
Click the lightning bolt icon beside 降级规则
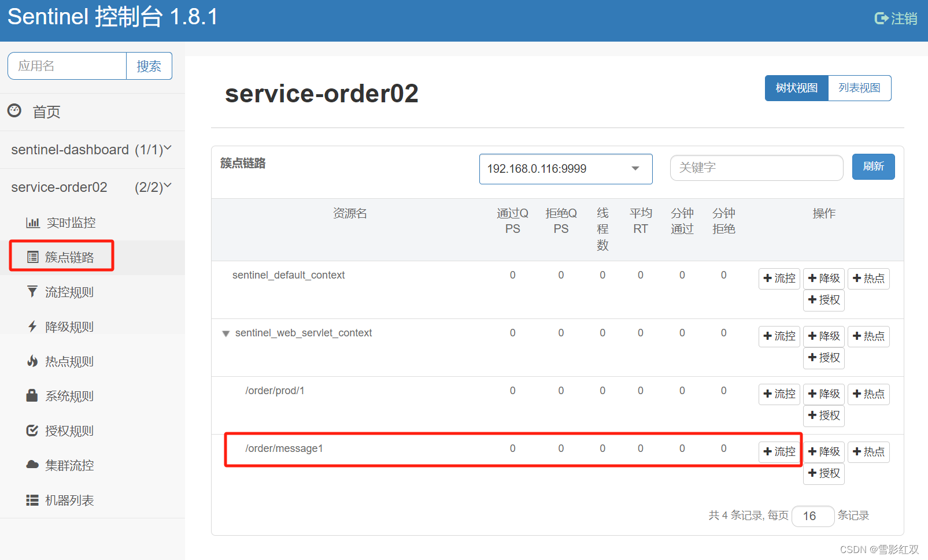tap(33, 327)
